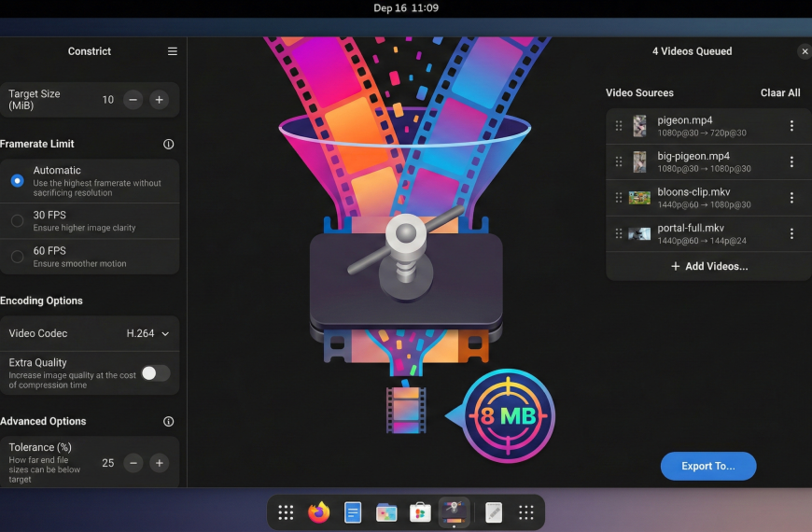The image size is (812, 532).
Task: Click the Export To... button
Action: point(707,466)
